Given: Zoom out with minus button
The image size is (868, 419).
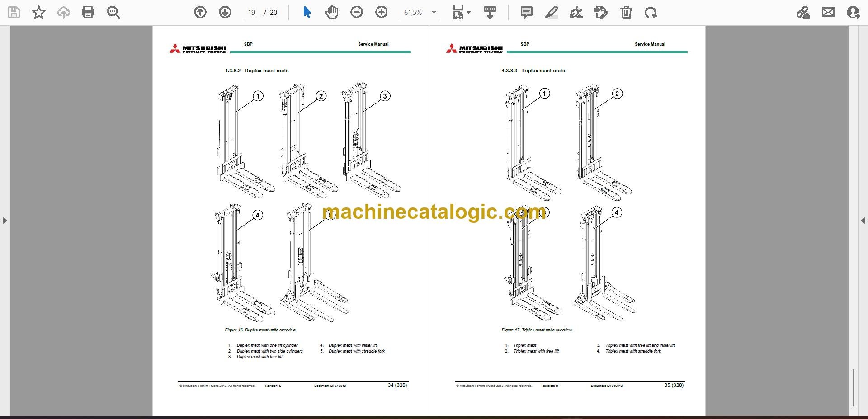Looking at the screenshot, I should click(357, 12).
